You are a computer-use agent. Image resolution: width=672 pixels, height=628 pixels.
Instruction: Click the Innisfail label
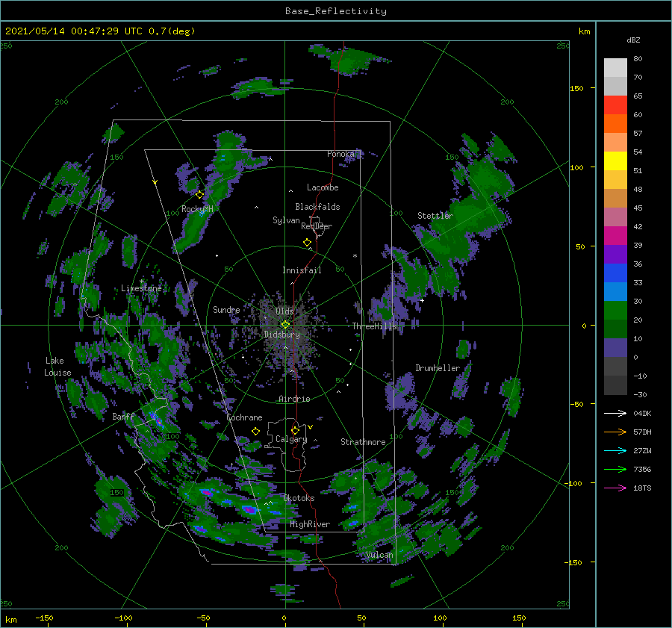click(302, 270)
